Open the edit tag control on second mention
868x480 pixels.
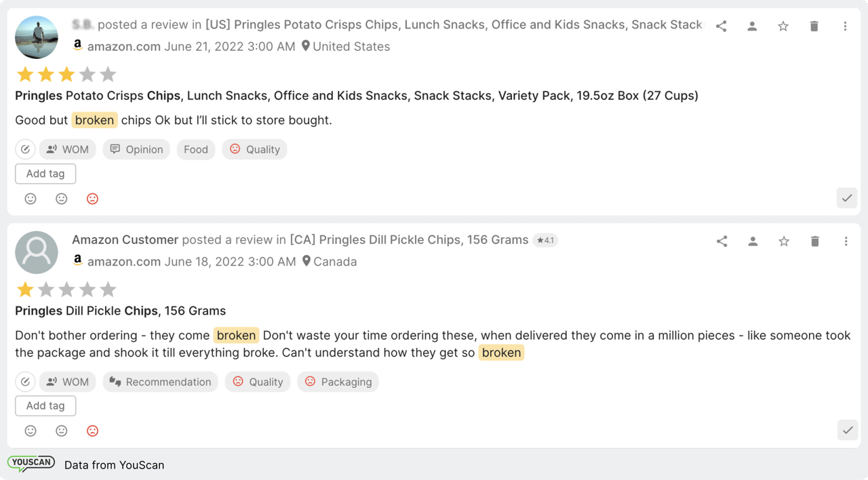point(25,382)
